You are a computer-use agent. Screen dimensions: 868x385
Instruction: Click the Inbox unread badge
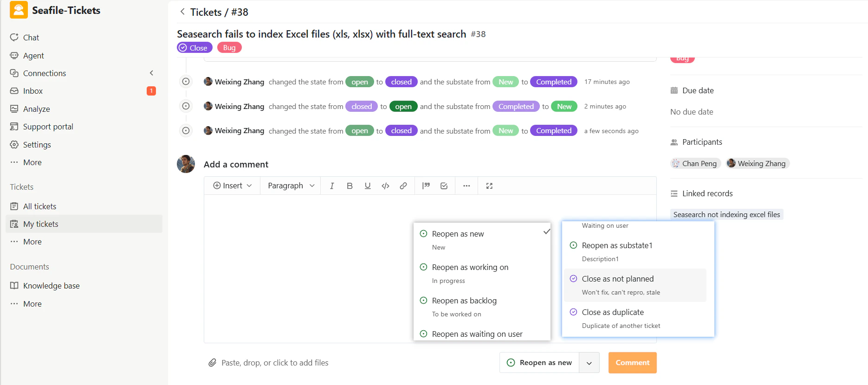coord(151,91)
